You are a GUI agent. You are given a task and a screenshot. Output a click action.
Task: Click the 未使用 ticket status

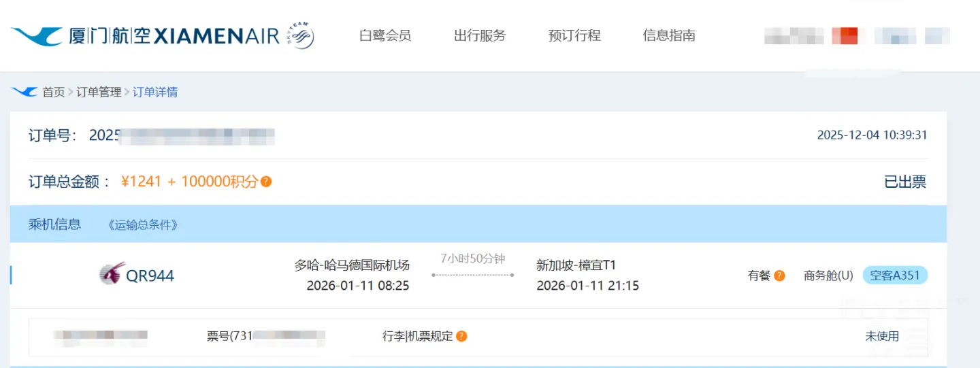tap(882, 336)
